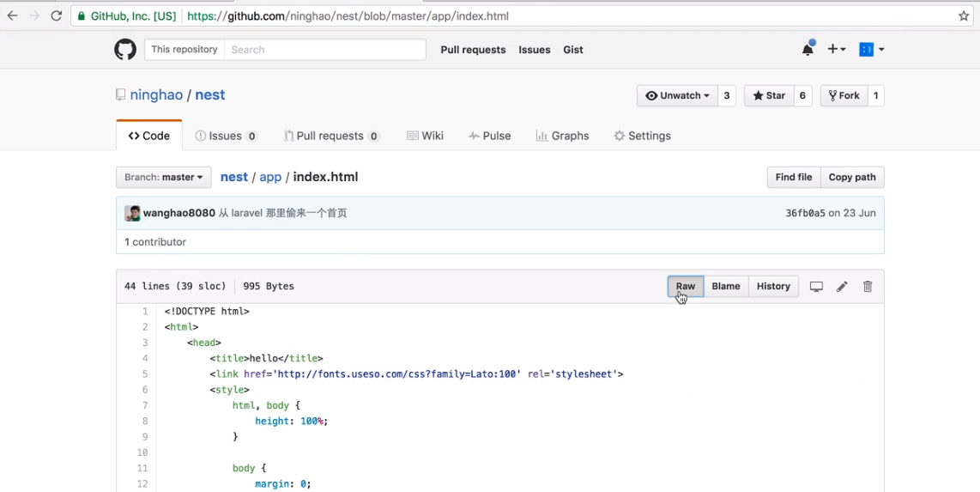View stargazers count 6

pos(802,95)
